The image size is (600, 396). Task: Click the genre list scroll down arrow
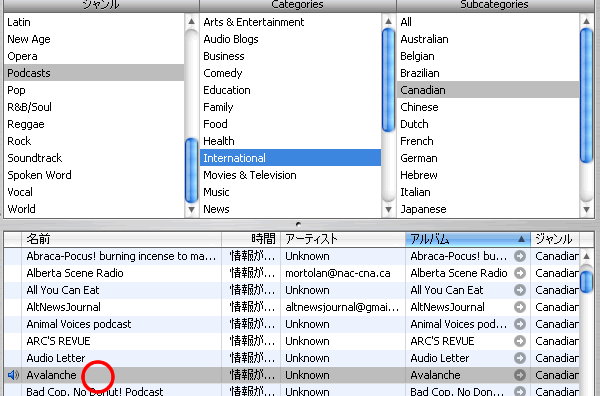(191, 210)
